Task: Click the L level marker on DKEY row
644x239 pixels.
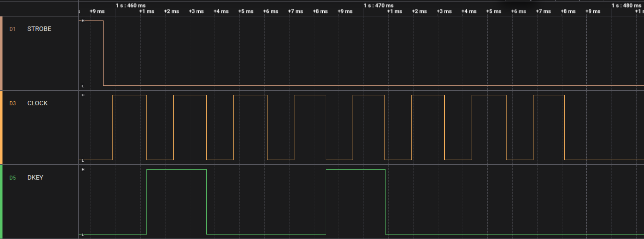Action: 83,234
